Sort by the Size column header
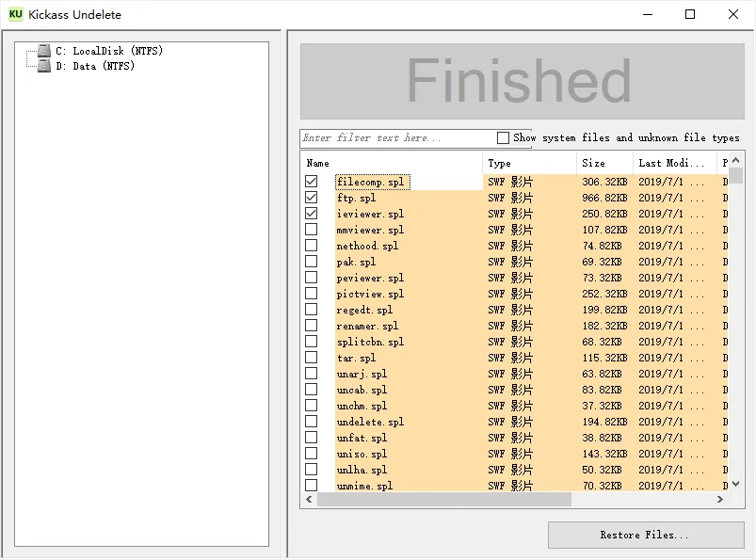The image size is (756, 560). point(604,164)
